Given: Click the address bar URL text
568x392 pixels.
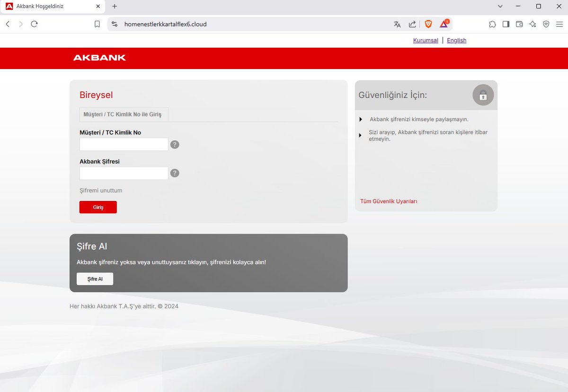Looking at the screenshot, I should point(165,24).
